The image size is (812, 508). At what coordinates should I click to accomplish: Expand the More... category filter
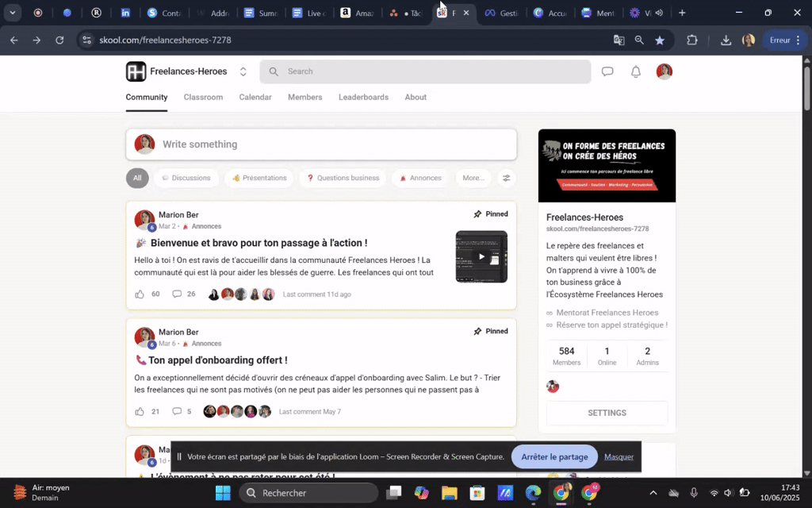[473, 178]
